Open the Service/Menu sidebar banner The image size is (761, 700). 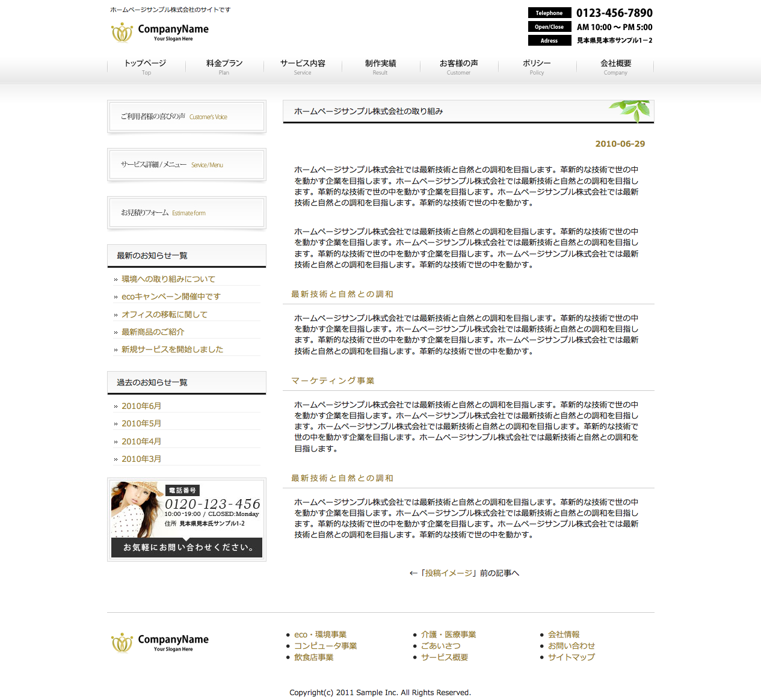186,165
